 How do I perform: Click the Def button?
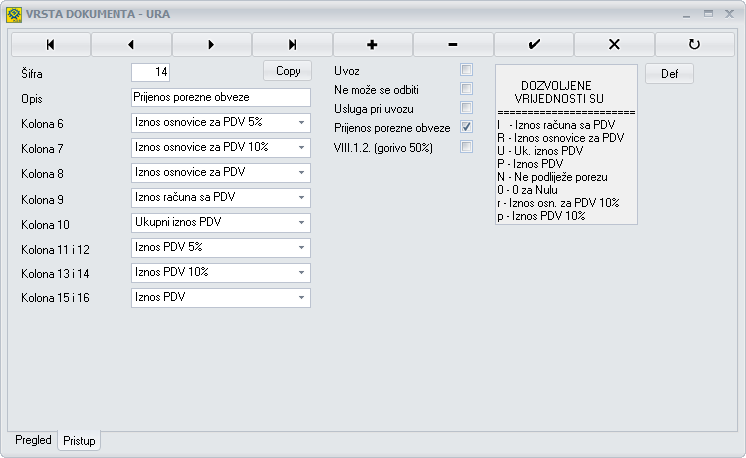(x=669, y=73)
